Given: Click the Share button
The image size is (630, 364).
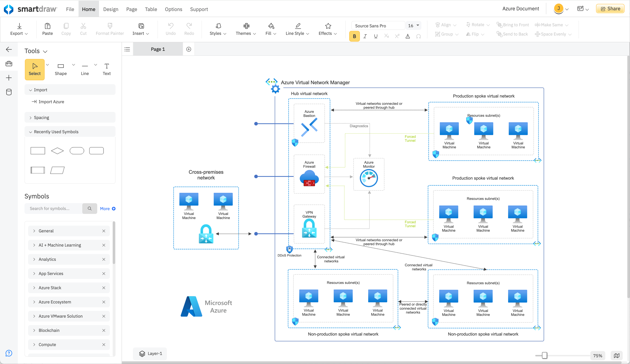Looking at the screenshot, I should [610, 8].
